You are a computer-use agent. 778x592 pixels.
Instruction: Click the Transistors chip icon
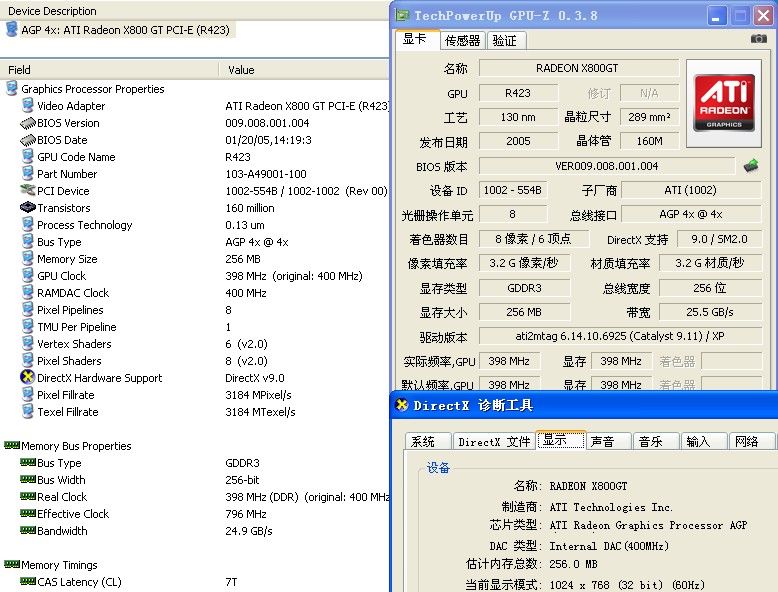click(28, 207)
